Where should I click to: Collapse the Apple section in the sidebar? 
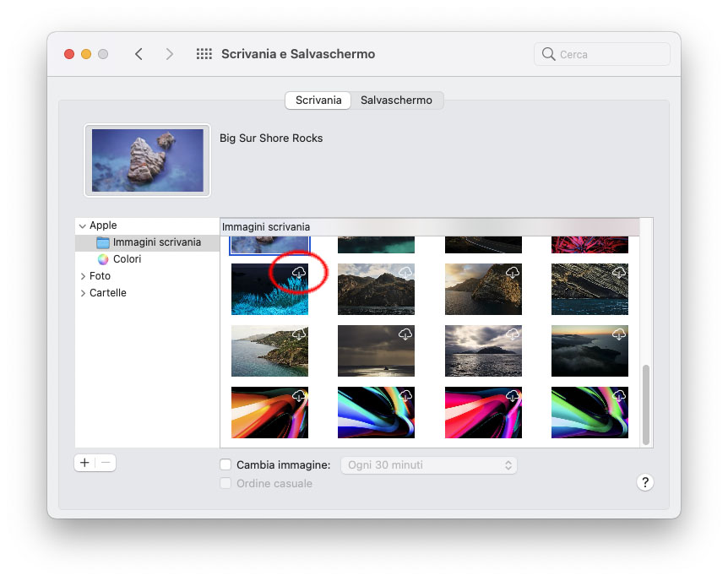(82, 225)
